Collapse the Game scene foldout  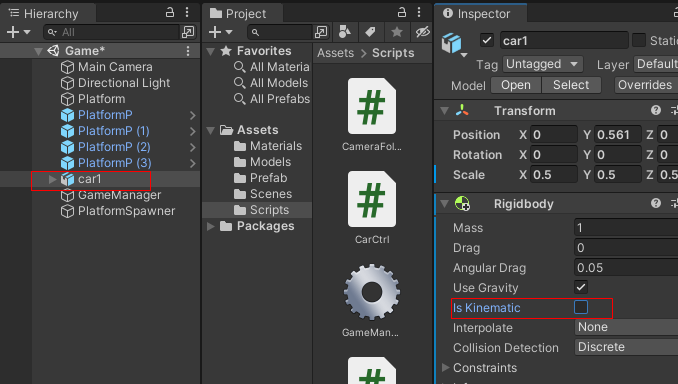tap(38, 51)
